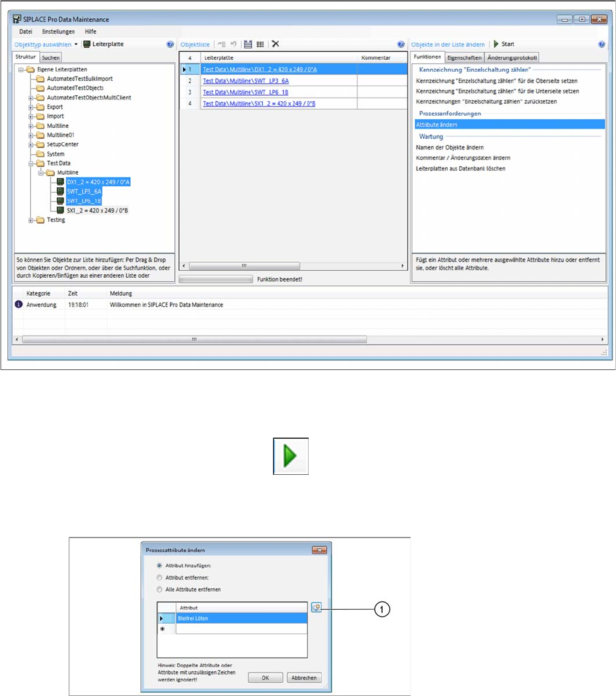Click the delete X icon in the Objektliste toolbar
The image size is (616, 696).
275,44
